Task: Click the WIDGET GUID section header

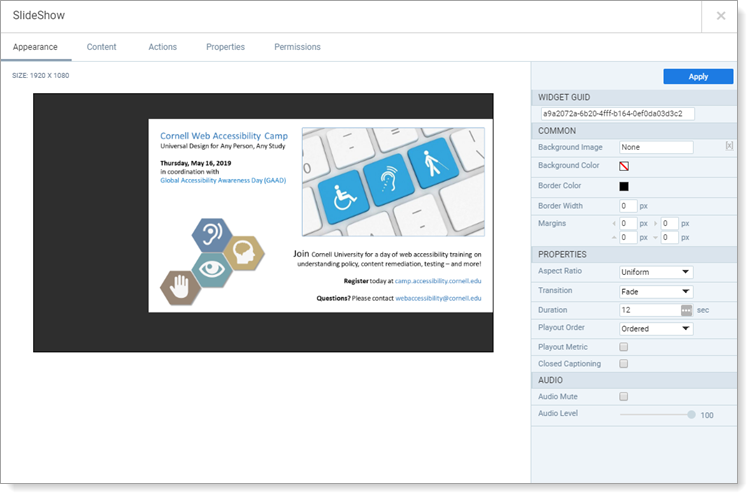Action: 634,97
